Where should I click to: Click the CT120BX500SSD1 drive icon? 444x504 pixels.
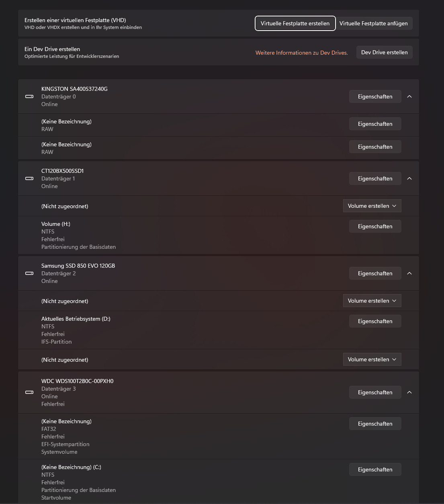(29, 178)
